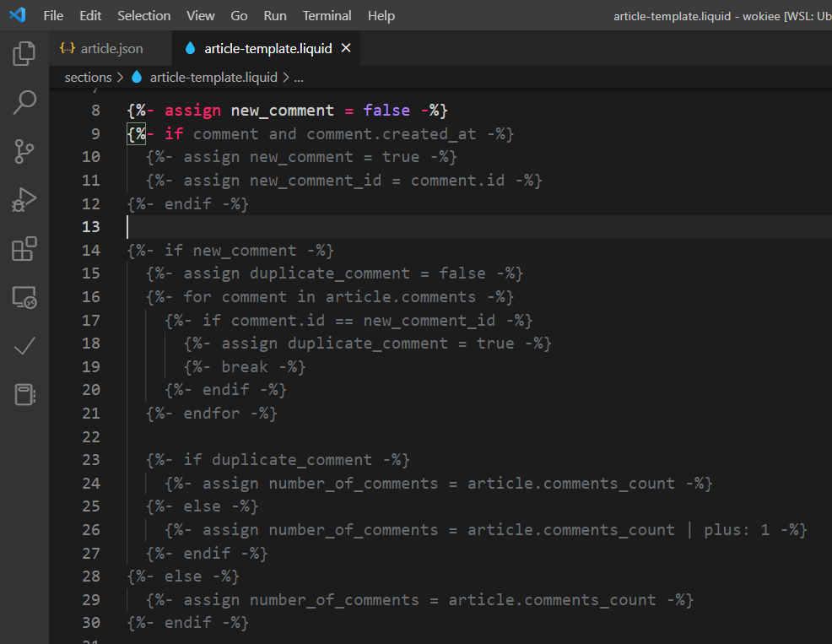The height and width of the screenshot is (644, 832).
Task: Click 'number_of_comments' on line 29
Action: (x=334, y=600)
